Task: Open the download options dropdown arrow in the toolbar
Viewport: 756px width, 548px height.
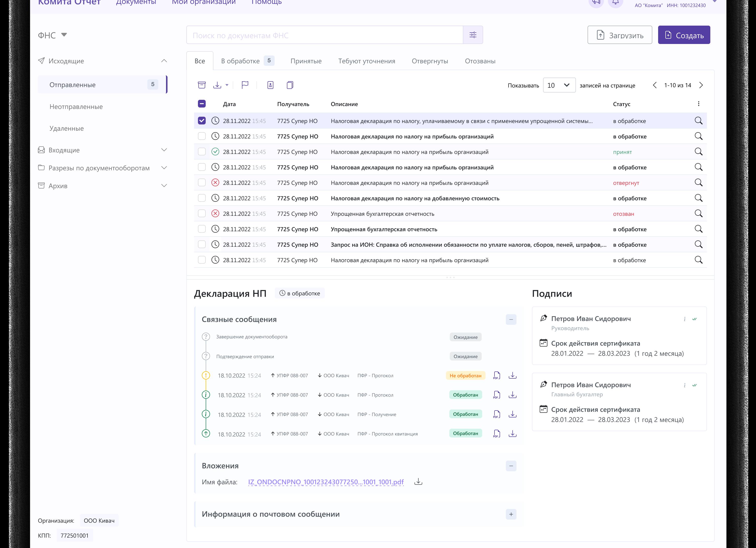Action: (x=227, y=85)
